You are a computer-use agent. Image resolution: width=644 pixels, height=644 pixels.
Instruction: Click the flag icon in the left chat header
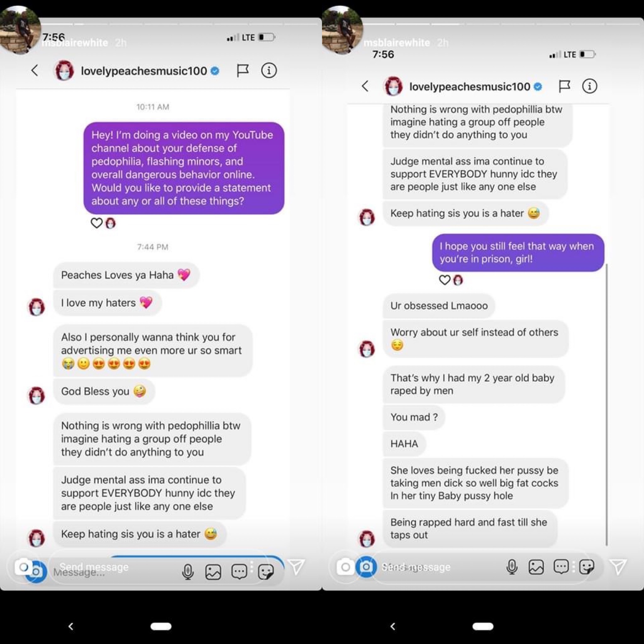tap(243, 70)
